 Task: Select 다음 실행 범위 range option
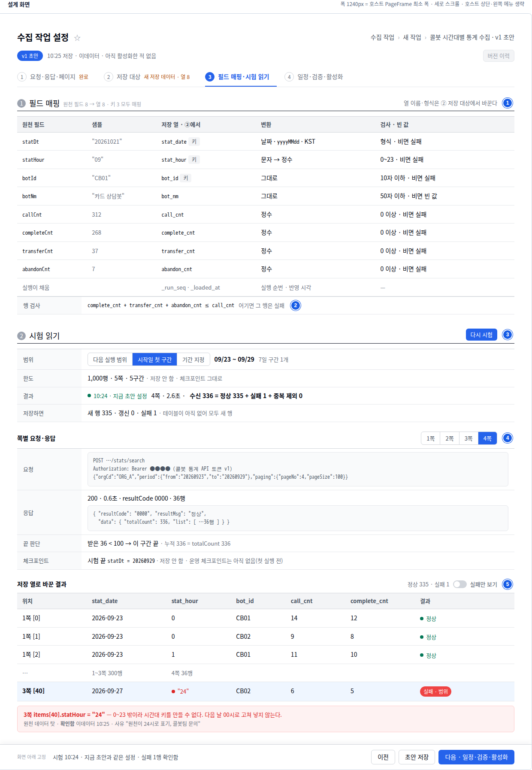[110, 359]
